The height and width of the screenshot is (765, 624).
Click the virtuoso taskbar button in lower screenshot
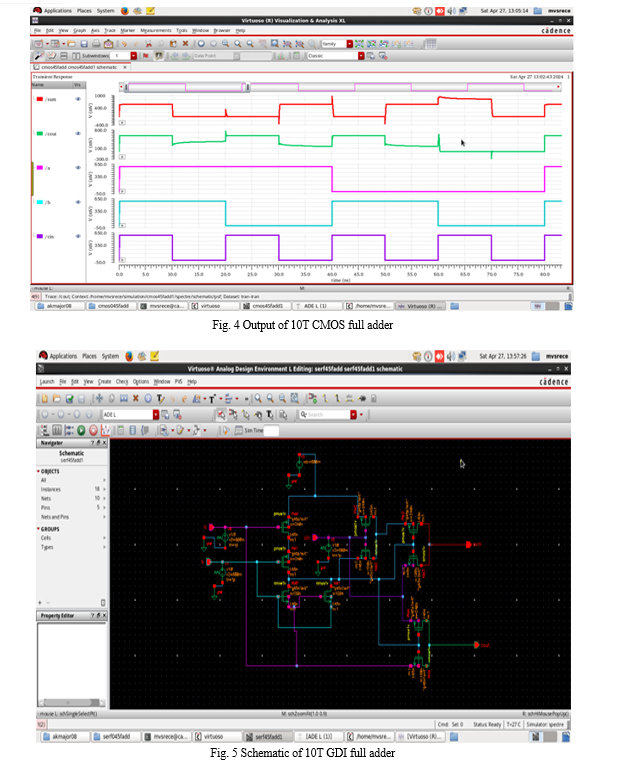[x=215, y=736]
